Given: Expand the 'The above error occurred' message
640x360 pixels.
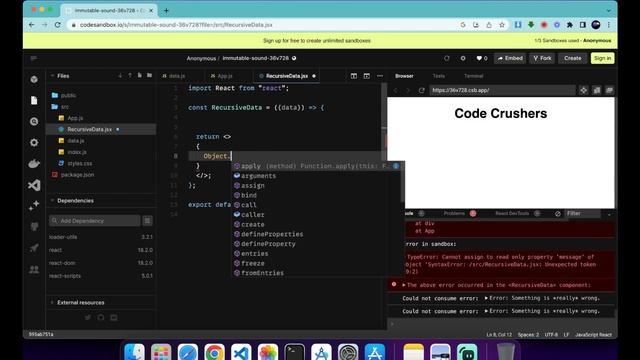Looking at the screenshot, I should coord(404,285).
